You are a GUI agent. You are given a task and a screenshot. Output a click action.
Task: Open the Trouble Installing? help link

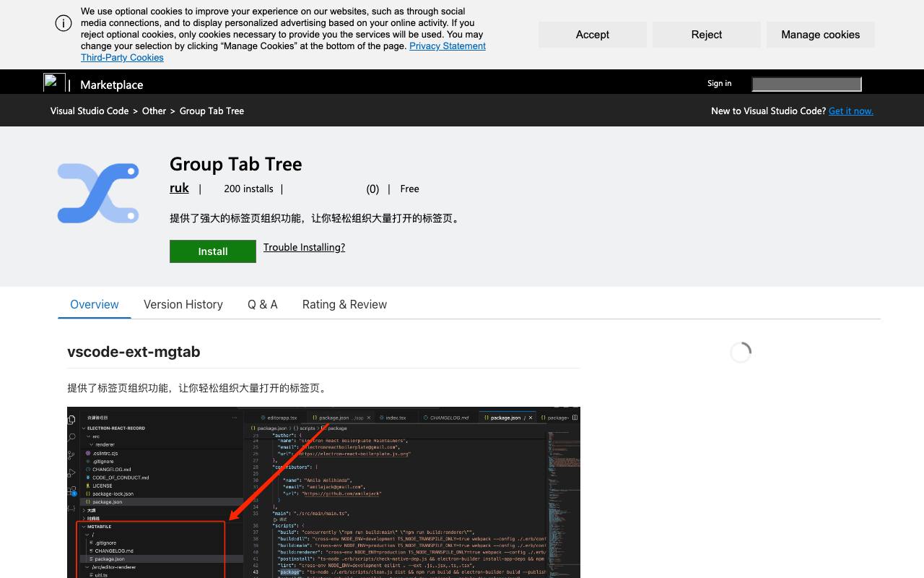pos(304,247)
